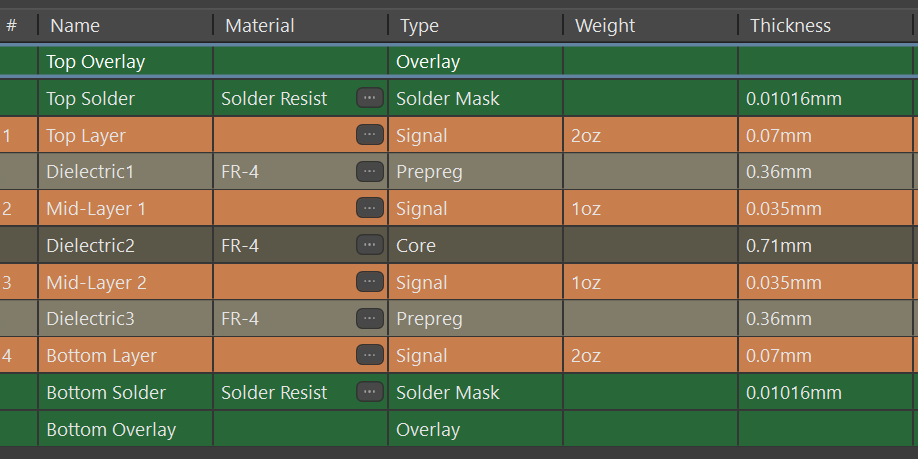Click ellipsis button in Mid-Layer 1 row

click(369, 208)
